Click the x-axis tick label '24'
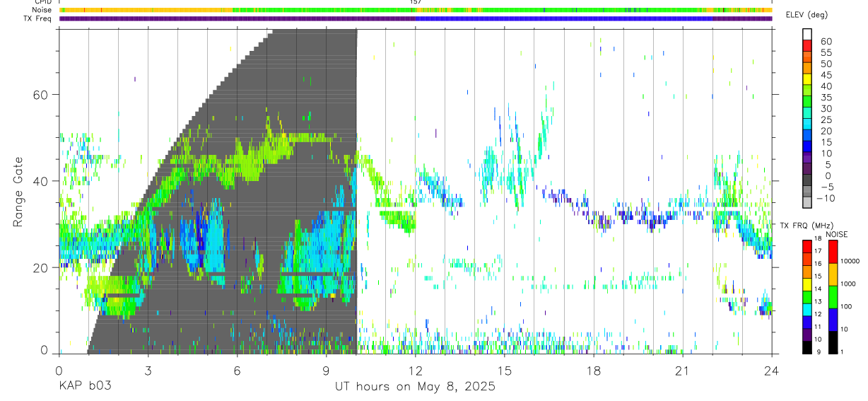Screen dimensions: 868x401 coord(771,371)
